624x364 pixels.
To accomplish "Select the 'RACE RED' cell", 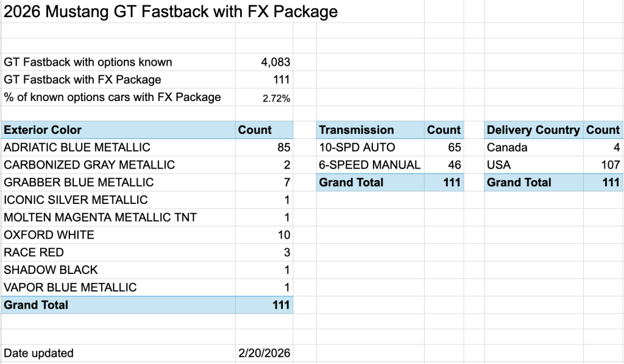I will [34, 252].
